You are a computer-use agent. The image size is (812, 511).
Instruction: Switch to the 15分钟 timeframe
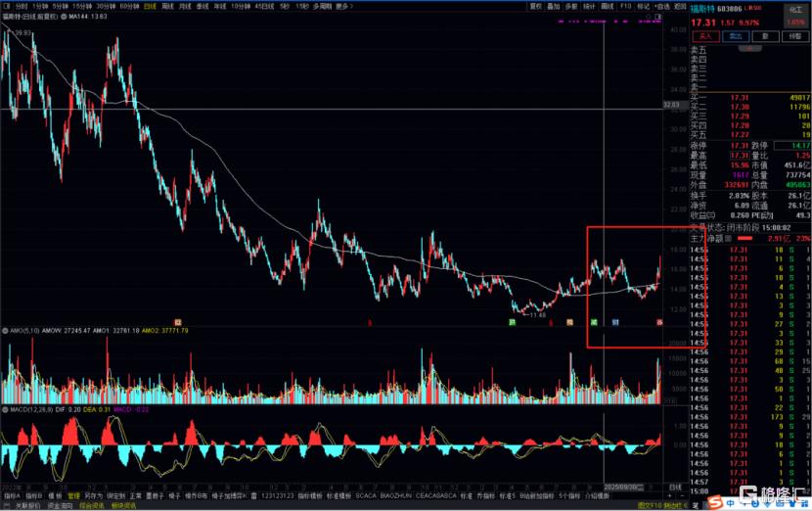(x=82, y=6)
